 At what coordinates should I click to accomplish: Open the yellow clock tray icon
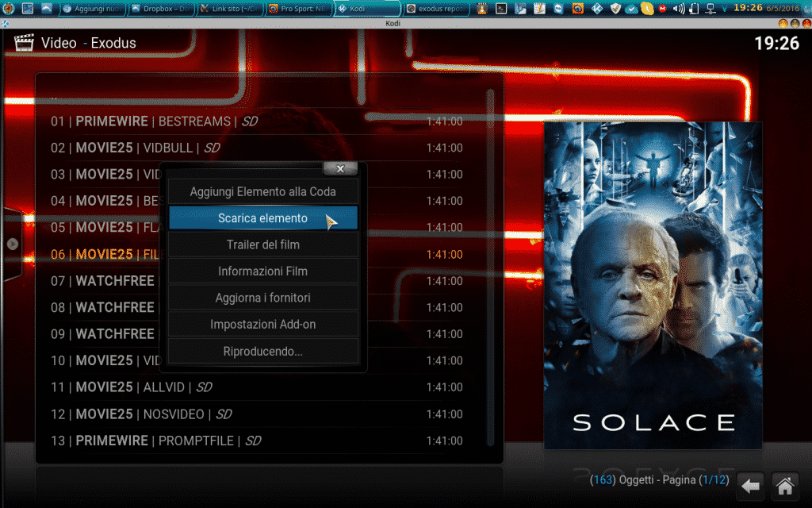tap(647, 8)
